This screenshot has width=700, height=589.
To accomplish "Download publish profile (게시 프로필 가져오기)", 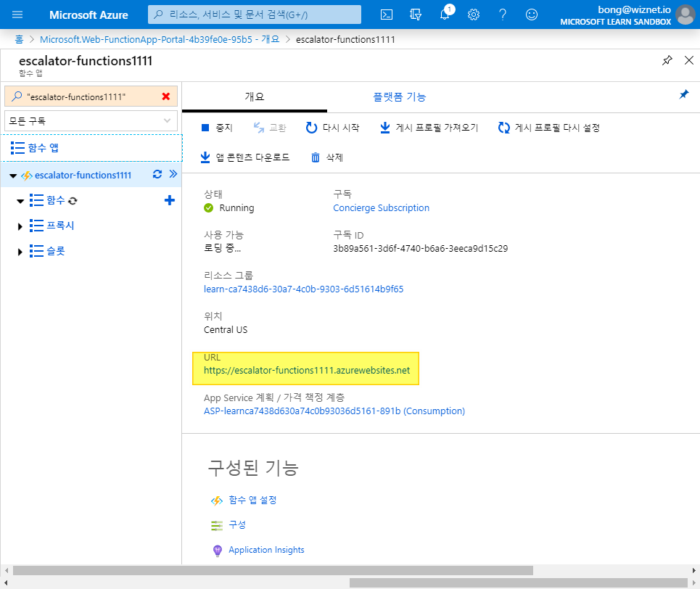I will click(429, 128).
